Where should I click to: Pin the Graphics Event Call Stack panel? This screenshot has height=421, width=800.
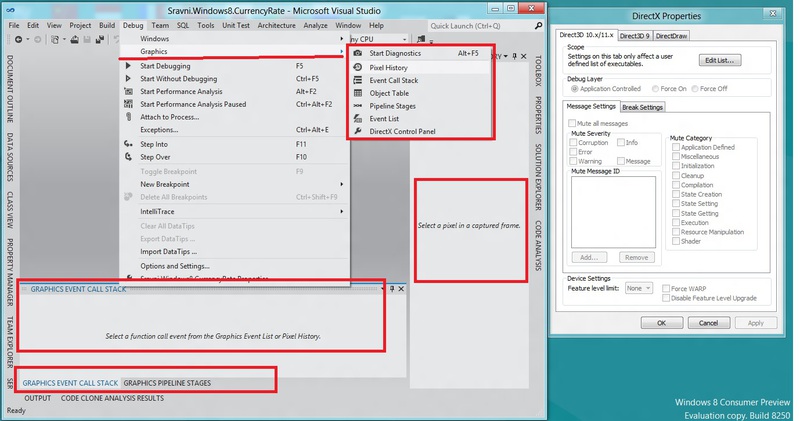point(392,289)
